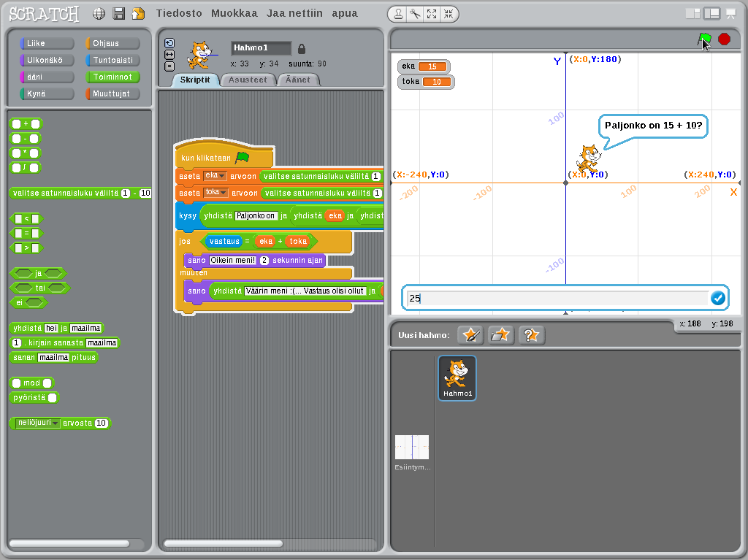Image resolution: width=748 pixels, height=560 pixels.
Task: Click the scripts area horizontal scrollbar
Action: pyautogui.click(x=224, y=543)
